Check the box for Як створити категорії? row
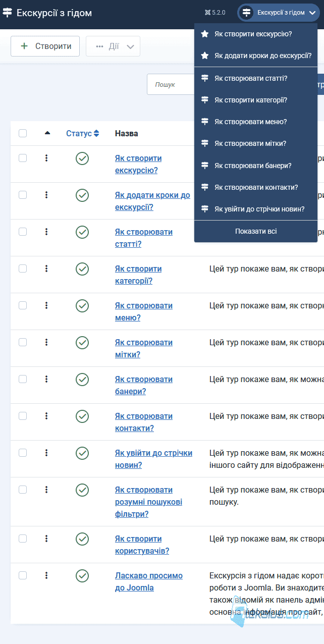The width and height of the screenshot is (324, 644). pos(23,269)
